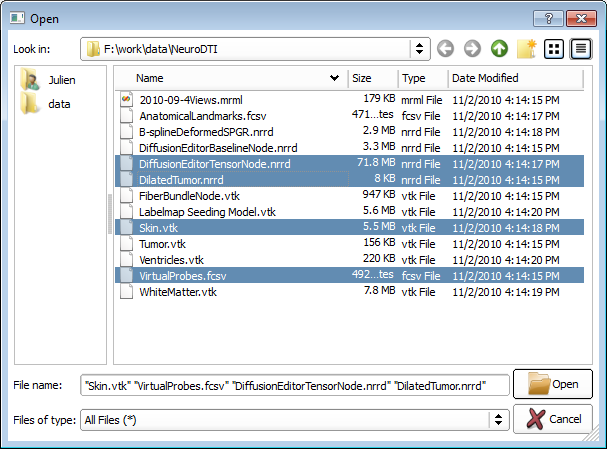
Task: Click into the File name text field
Action: point(294,385)
